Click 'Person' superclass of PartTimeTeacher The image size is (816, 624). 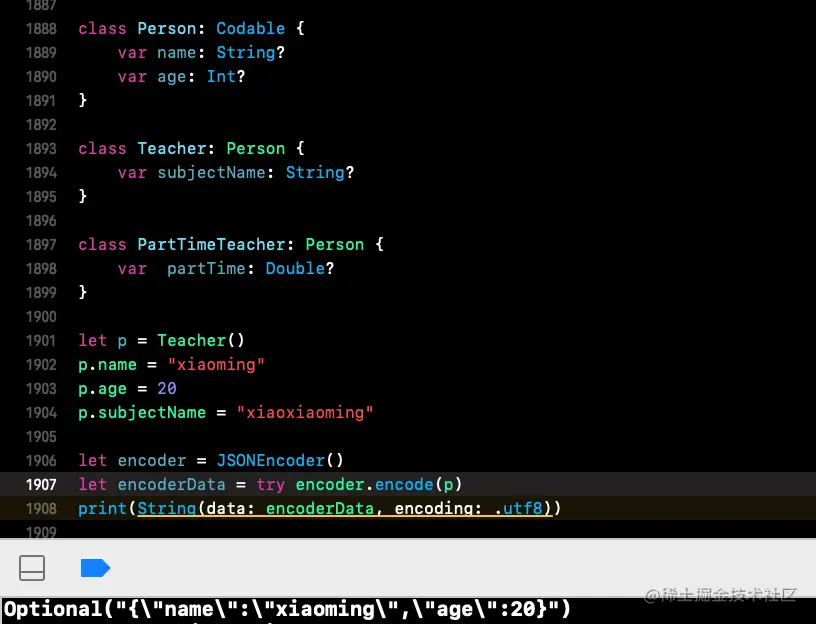pos(335,245)
